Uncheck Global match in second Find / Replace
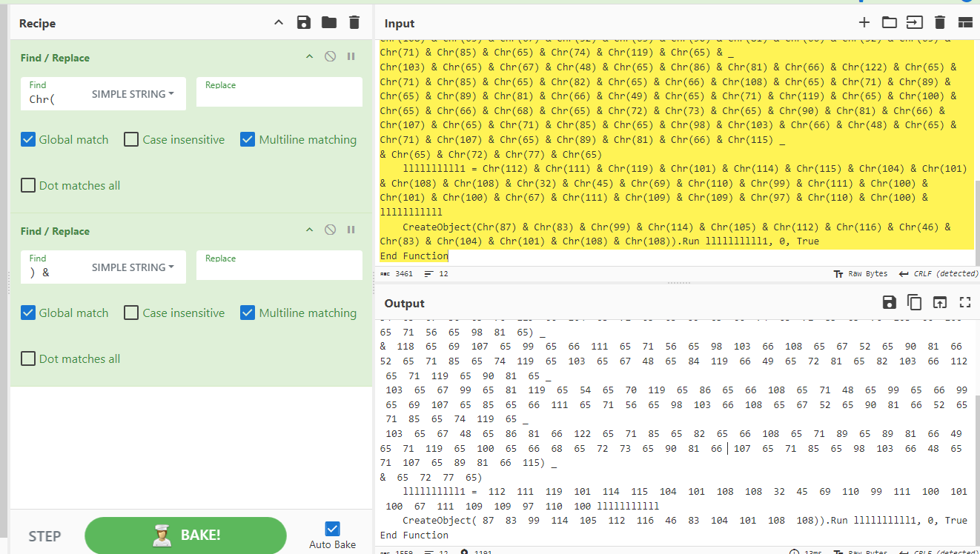This screenshot has height=554, width=980. coord(28,313)
